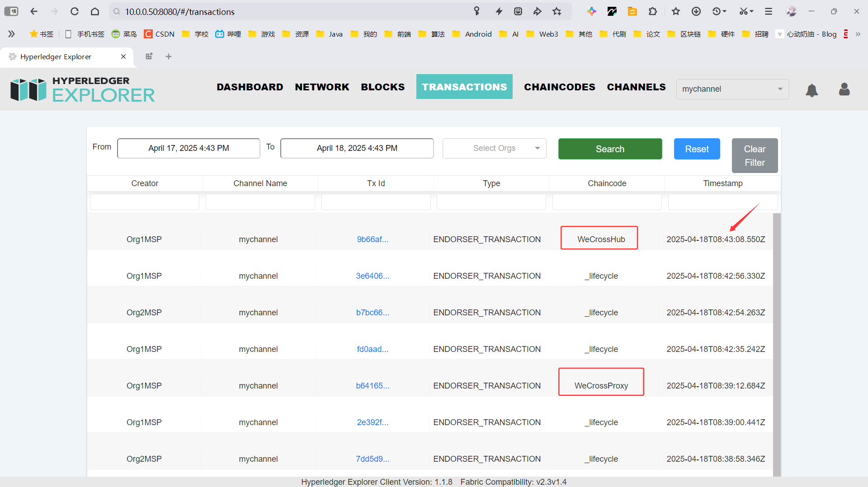Open the history clock icon
Screen dimensions: 868x487
point(717,11)
